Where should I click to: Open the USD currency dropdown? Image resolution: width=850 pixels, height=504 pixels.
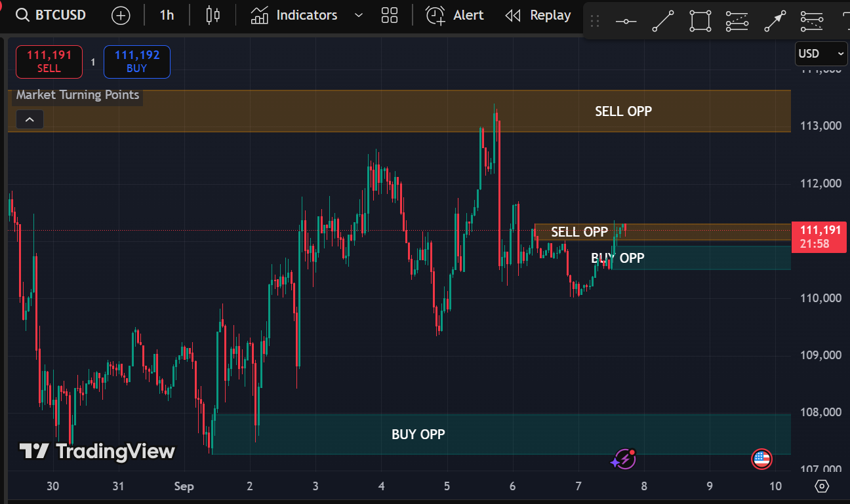tap(821, 54)
